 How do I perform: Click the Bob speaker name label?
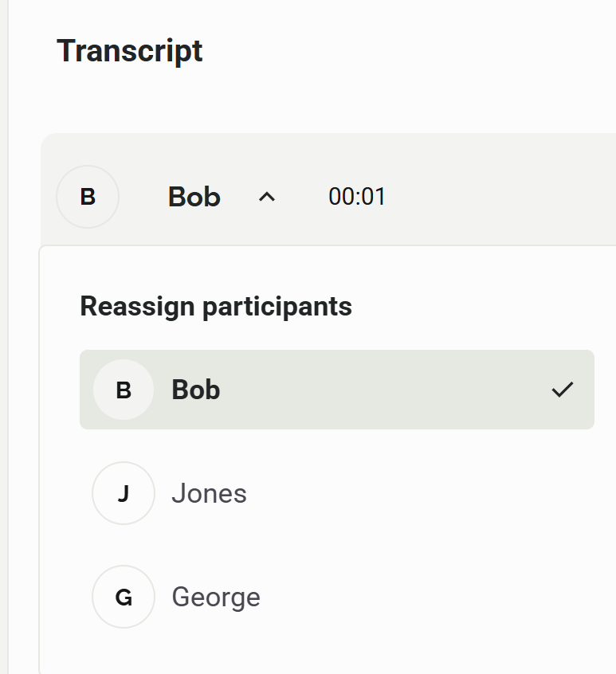click(193, 197)
